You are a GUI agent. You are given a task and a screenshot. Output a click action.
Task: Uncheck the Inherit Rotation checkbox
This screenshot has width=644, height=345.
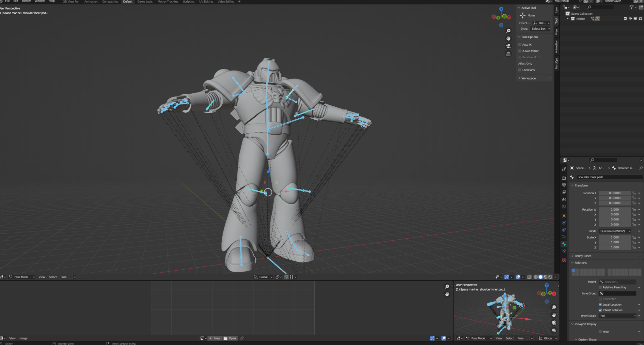point(600,310)
